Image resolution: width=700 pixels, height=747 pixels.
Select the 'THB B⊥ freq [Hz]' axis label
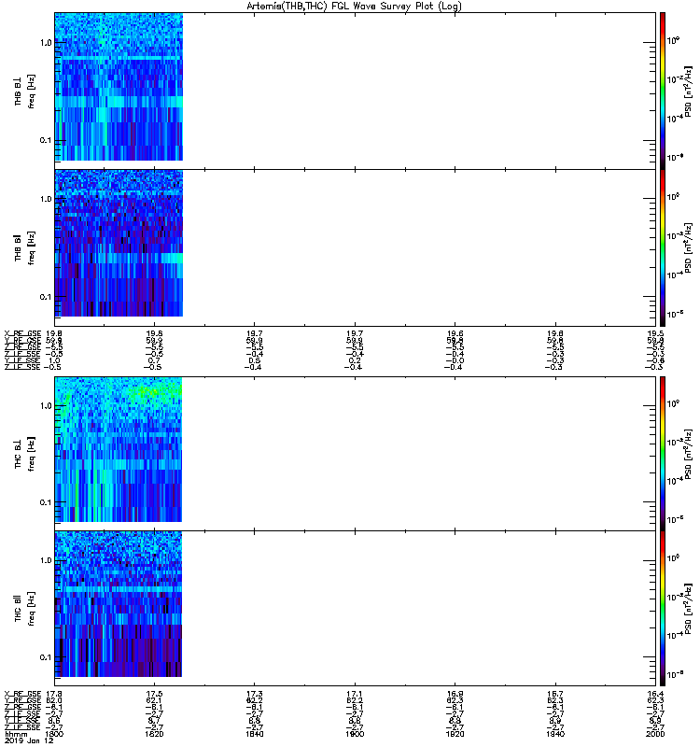tap(25, 91)
